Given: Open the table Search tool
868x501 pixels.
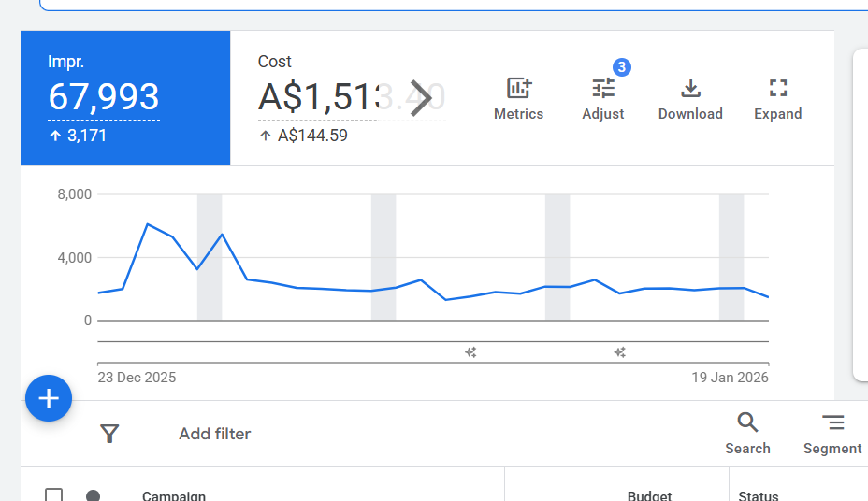Looking at the screenshot, I should pyautogui.click(x=747, y=434).
